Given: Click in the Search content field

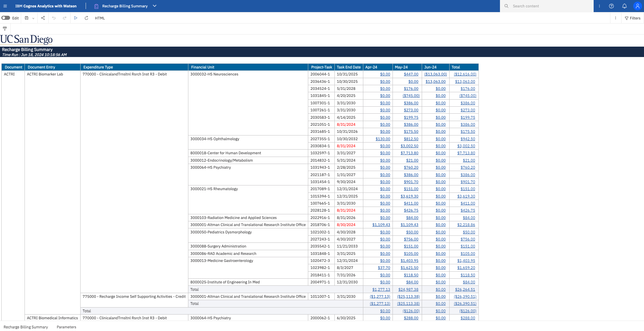Looking at the screenshot, I should click(x=551, y=6).
